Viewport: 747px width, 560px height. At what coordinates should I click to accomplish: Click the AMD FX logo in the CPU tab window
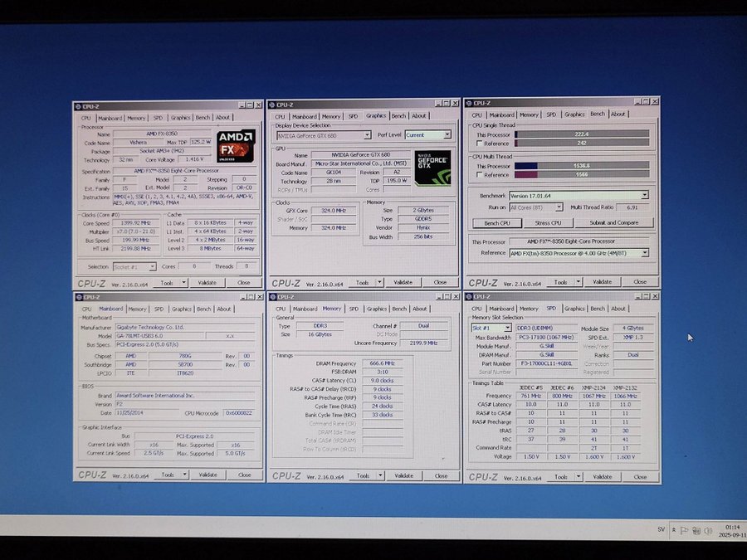236,146
